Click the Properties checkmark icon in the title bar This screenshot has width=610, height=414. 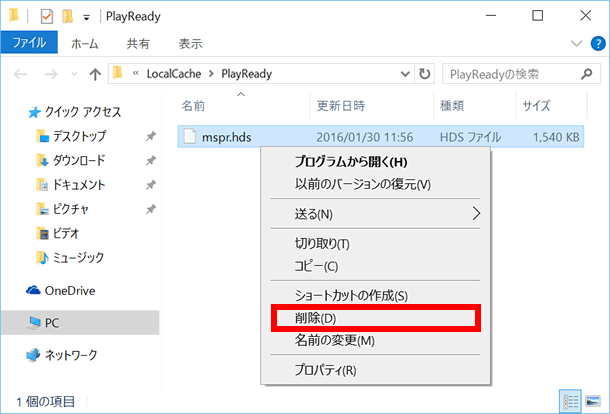47,16
